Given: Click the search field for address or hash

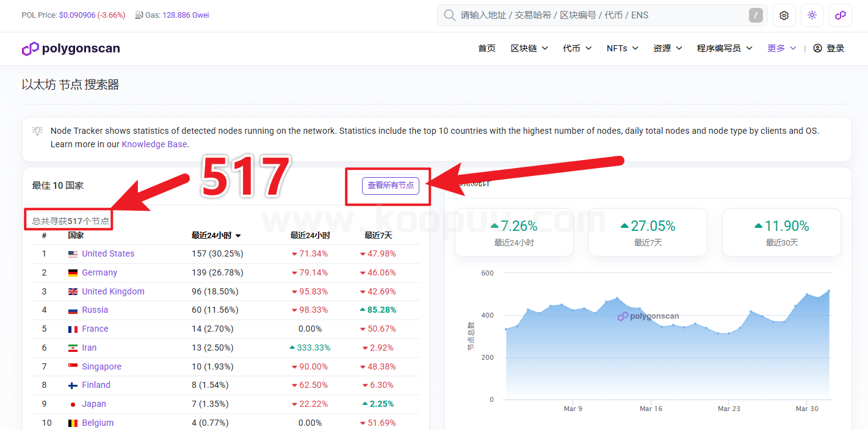Looking at the screenshot, I should pyautogui.click(x=602, y=15).
